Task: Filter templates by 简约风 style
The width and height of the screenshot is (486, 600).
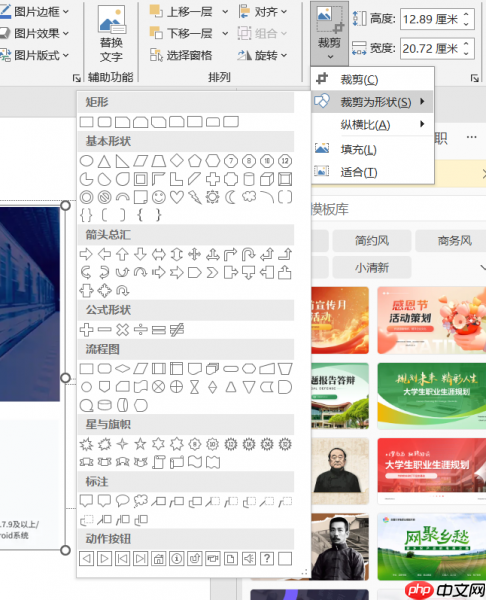Action: (x=372, y=241)
